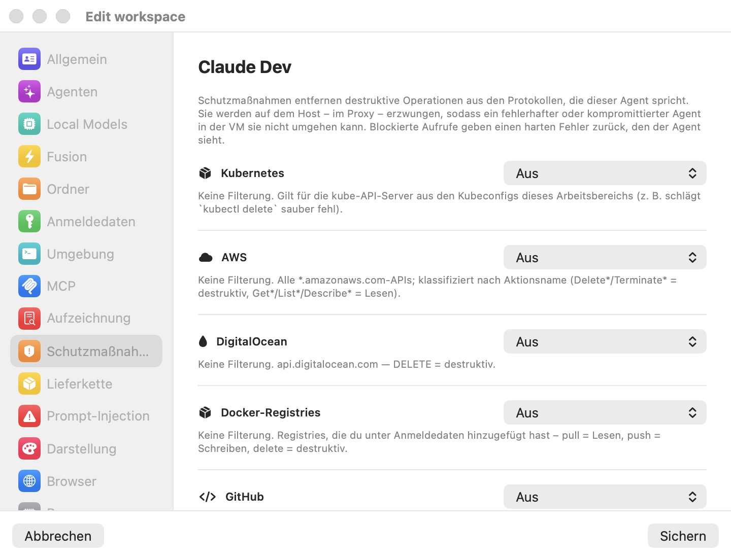Open the DigitalOcean filter dropdown
731x560 pixels.
point(605,342)
